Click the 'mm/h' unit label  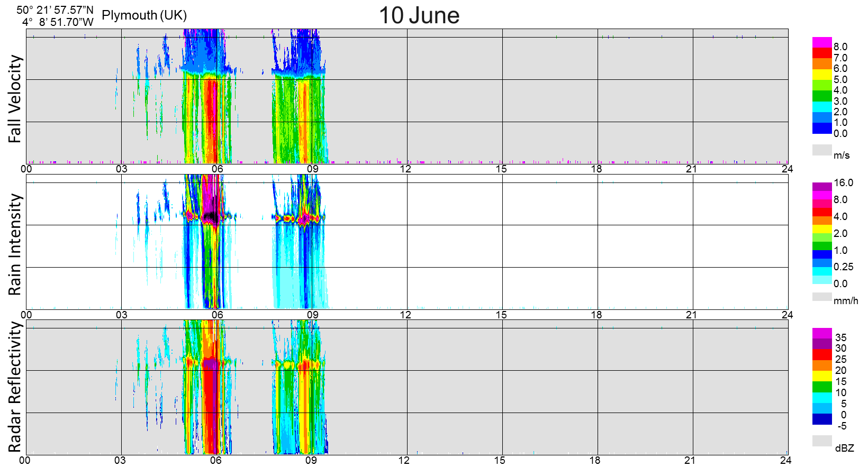pyautogui.click(x=846, y=301)
